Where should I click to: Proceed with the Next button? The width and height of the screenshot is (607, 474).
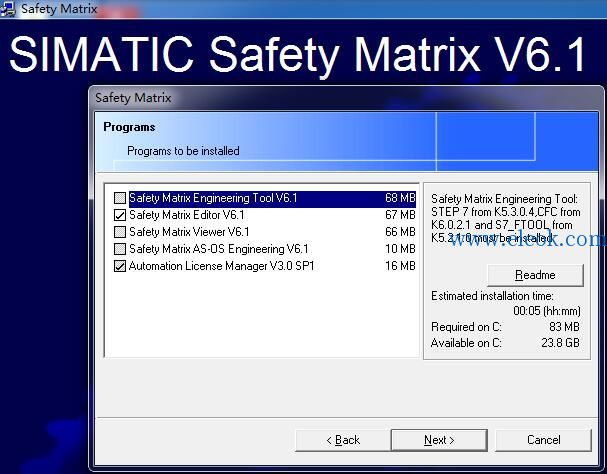click(x=439, y=440)
